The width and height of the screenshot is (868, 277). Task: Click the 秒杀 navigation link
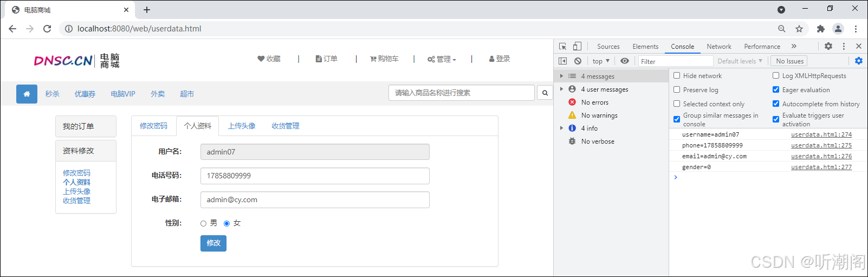coord(53,94)
